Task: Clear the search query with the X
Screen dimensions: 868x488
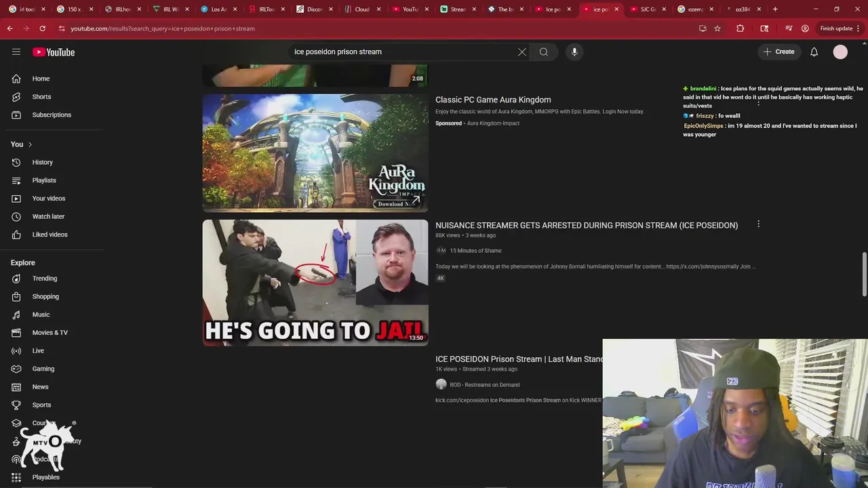Action: [x=522, y=52]
